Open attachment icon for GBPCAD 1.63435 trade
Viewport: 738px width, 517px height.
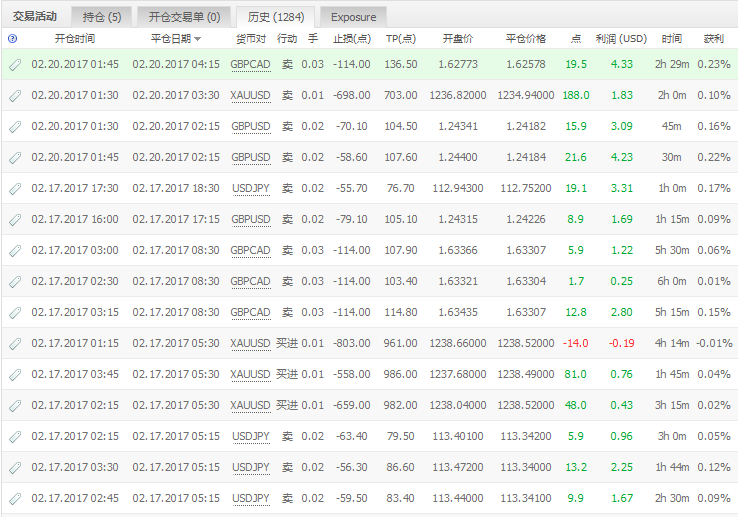(15, 313)
